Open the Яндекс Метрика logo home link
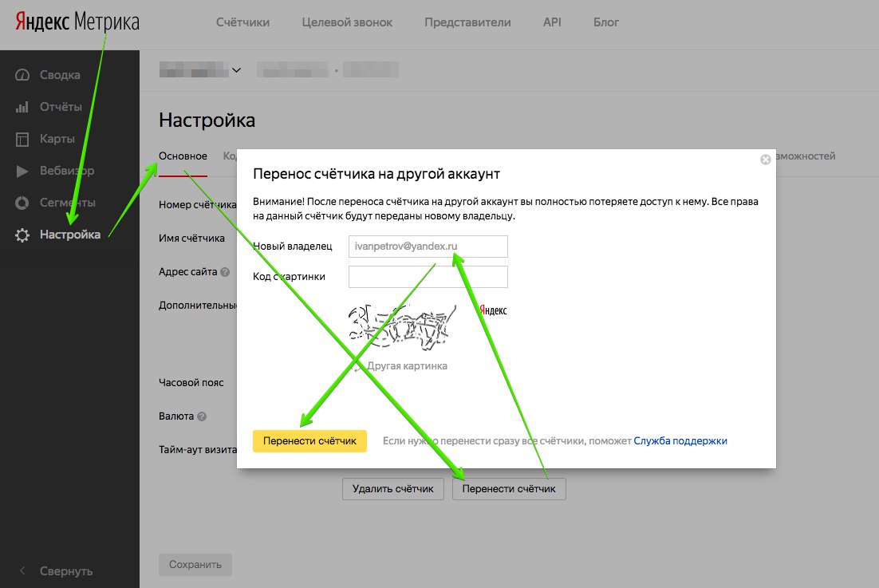Screen dimensions: 879x588 click(77, 22)
